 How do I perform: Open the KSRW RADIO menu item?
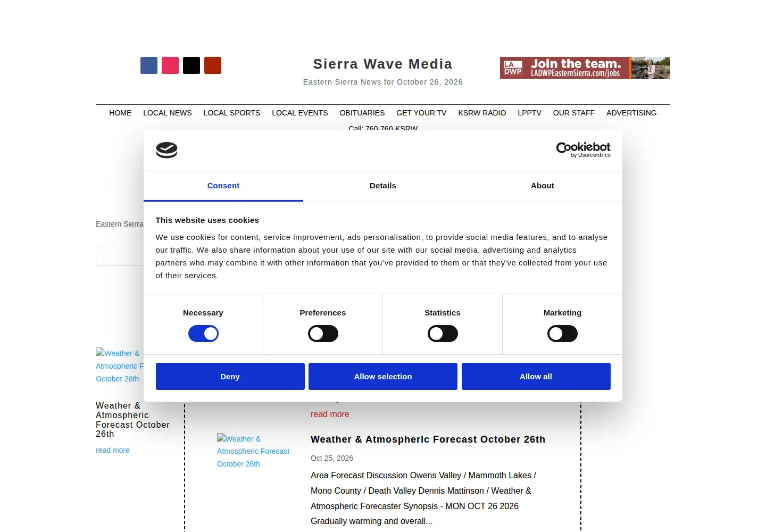click(482, 113)
